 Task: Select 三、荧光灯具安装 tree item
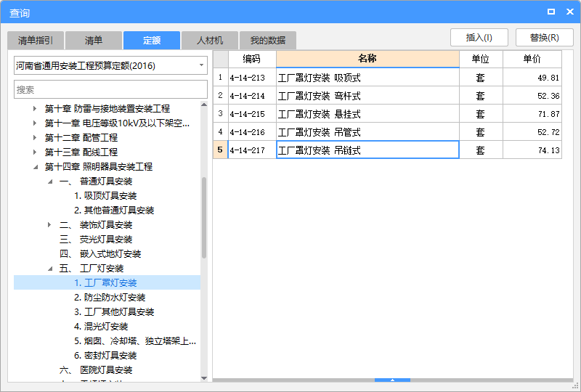[x=96, y=240]
